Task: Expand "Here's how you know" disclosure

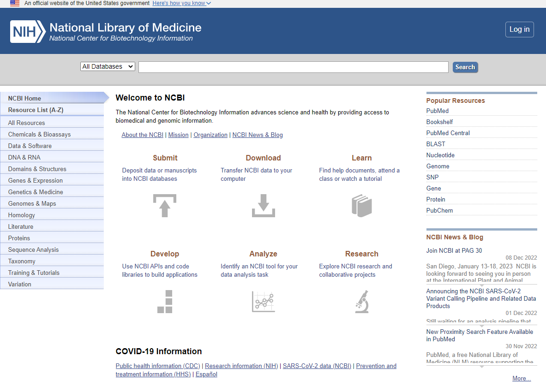Action: point(181,3)
